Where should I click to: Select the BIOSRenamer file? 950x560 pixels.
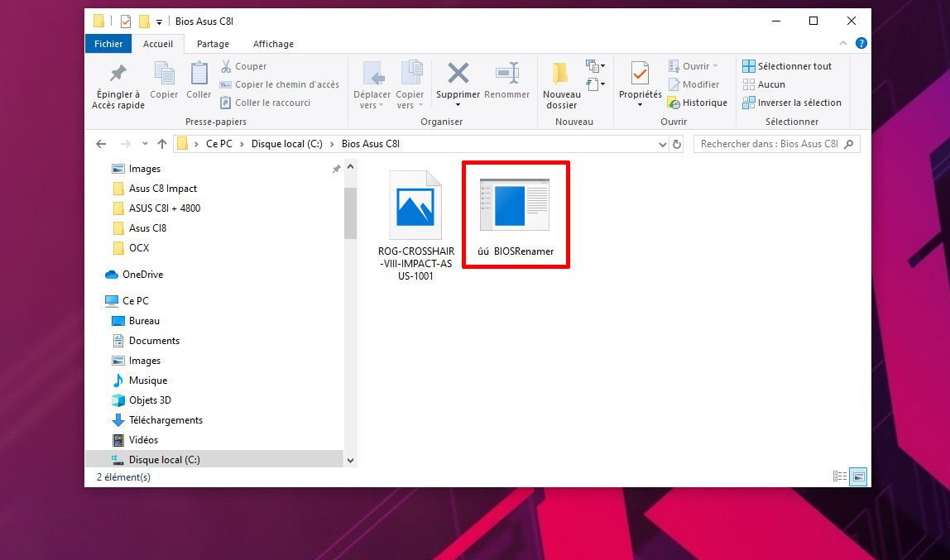[x=515, y=213]
